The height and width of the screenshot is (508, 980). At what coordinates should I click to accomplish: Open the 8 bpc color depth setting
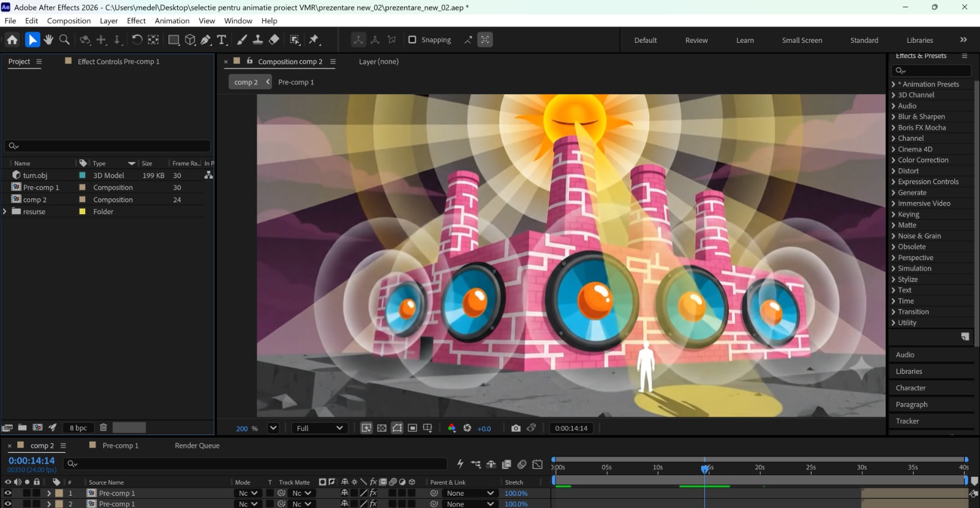(x=78, y=428)
